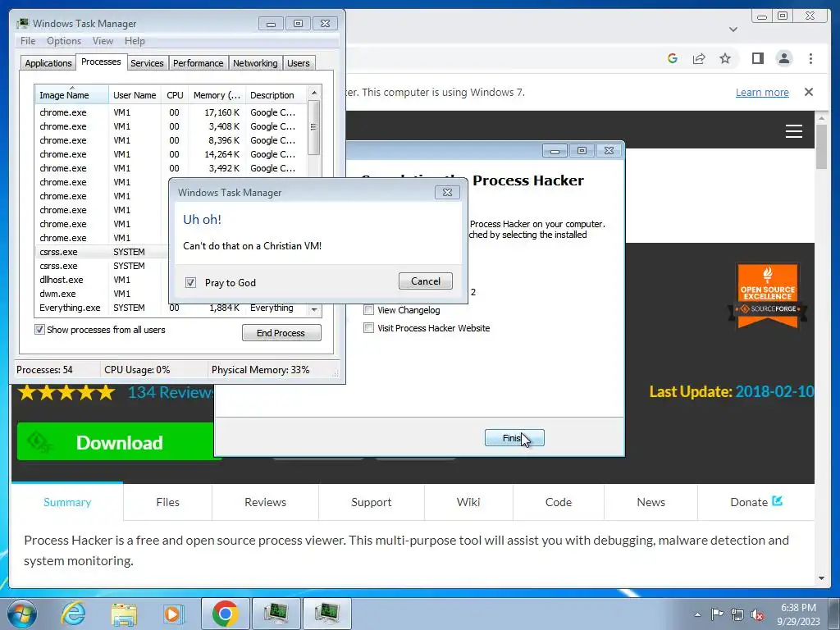Viewport: 840px width, 630px height.
Task: Open Chrome side panel icon
Action: (x=757, y=58)
